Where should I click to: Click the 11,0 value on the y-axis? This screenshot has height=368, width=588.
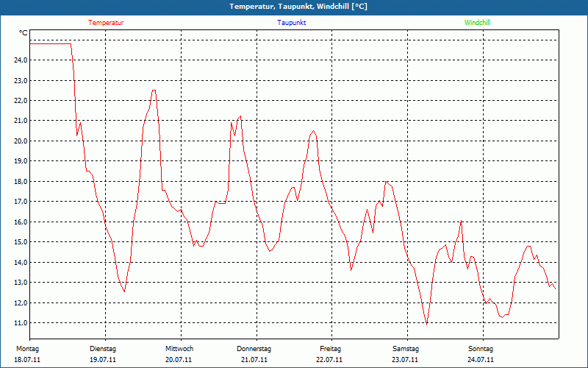tap(21, 323)
